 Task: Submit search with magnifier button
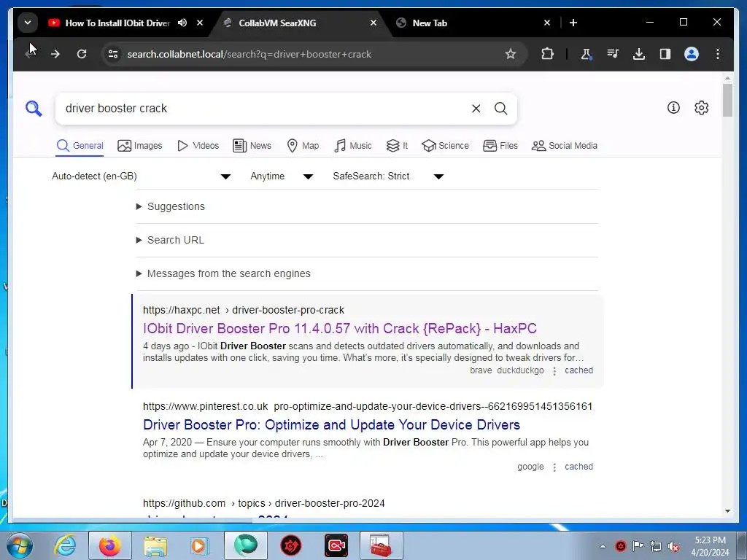pyautogui.click(x=500, y=109)
